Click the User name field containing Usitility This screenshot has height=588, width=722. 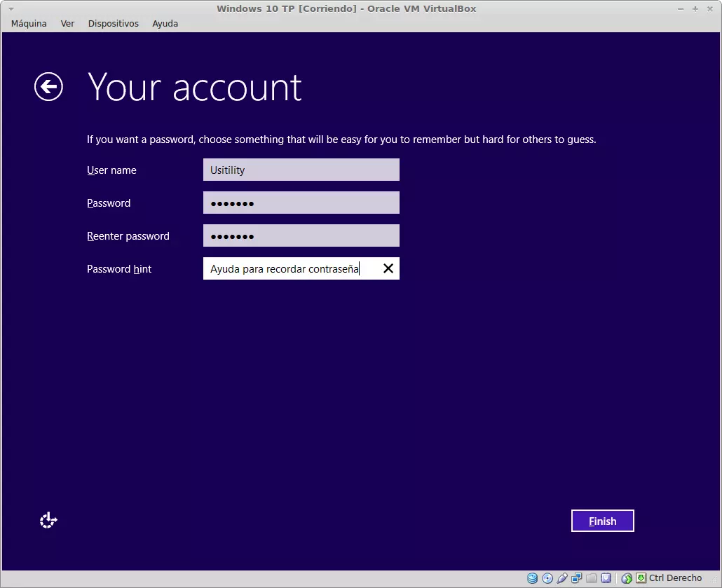pos(301,170)
